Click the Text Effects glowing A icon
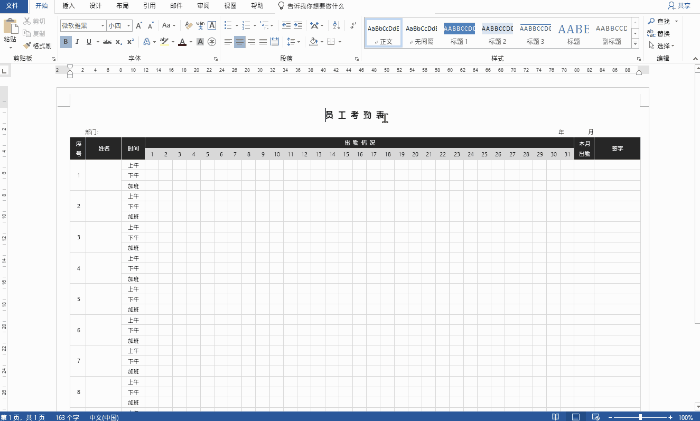 coord(146,42)
